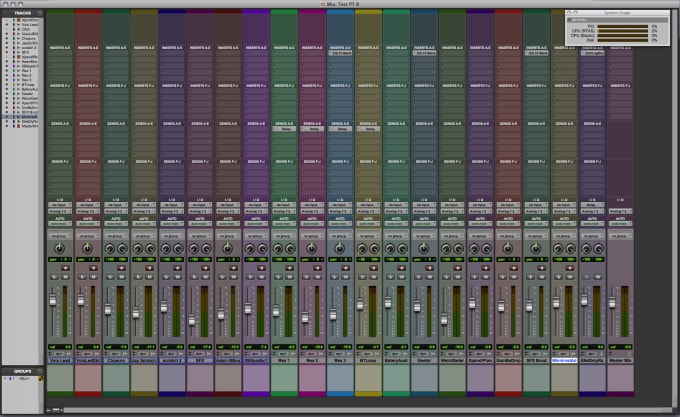This screenshot has height=417, width=680.
Task: Toggle show/hide dot for Rex 1 in Tracks list
Action: pos(7,71)
